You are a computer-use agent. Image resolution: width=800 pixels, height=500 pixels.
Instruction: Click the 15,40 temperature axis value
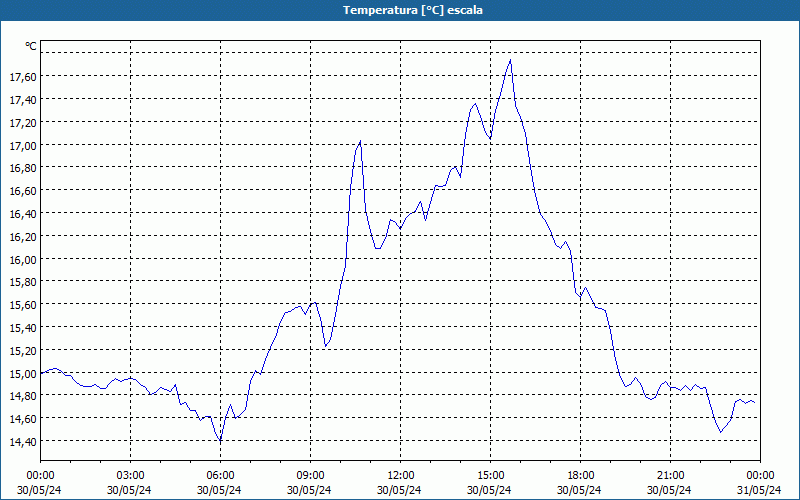pos(23,328)
